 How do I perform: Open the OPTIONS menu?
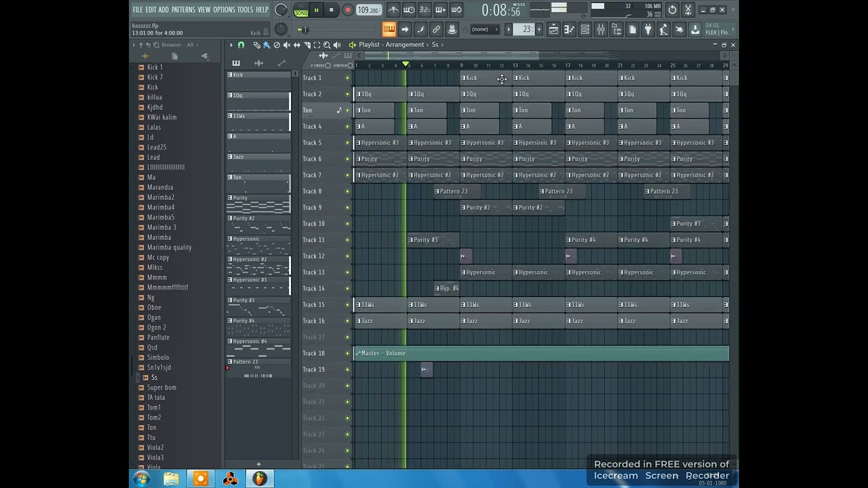tap(224, 9)
